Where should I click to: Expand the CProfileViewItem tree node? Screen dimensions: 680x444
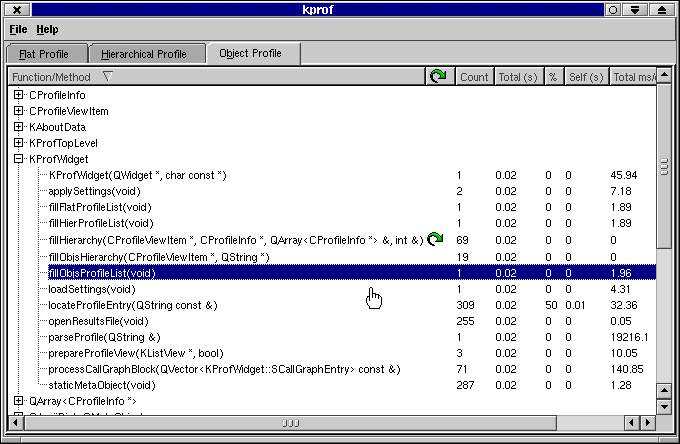[19, 111]
